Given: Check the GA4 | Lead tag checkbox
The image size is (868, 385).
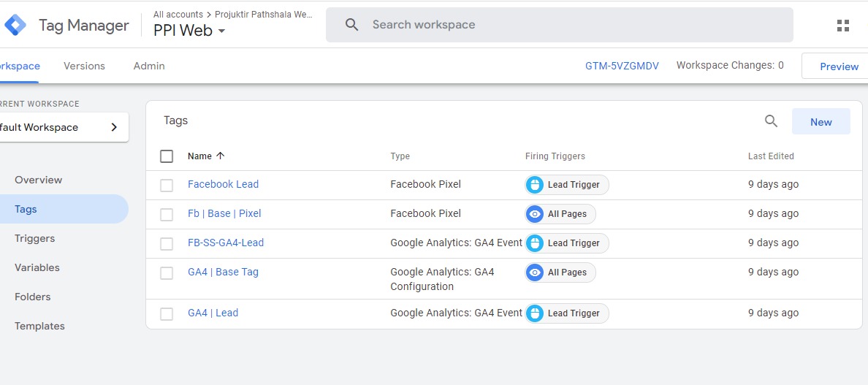Looking at the screenshot, I should (167, 314).
